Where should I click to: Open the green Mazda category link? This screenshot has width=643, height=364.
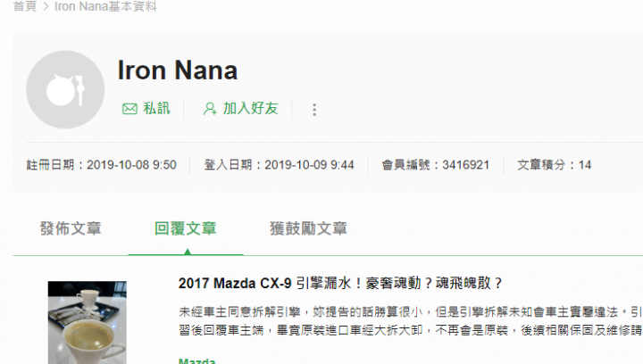pyautogui.click(x=196, y=360)
